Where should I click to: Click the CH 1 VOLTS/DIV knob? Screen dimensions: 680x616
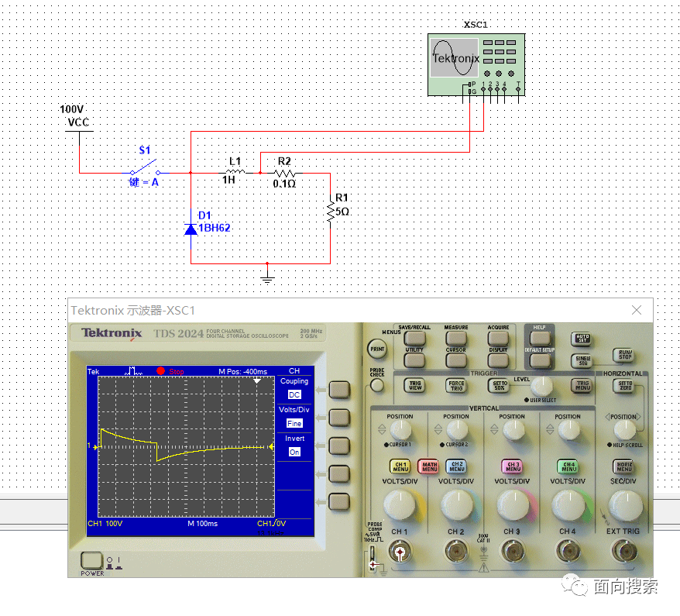click(400, 505)
